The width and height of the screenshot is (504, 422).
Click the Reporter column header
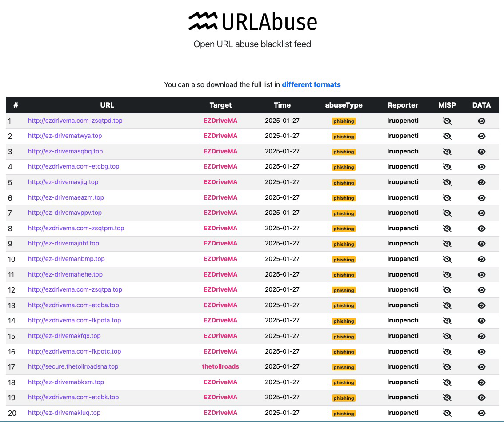pos(403,105)
